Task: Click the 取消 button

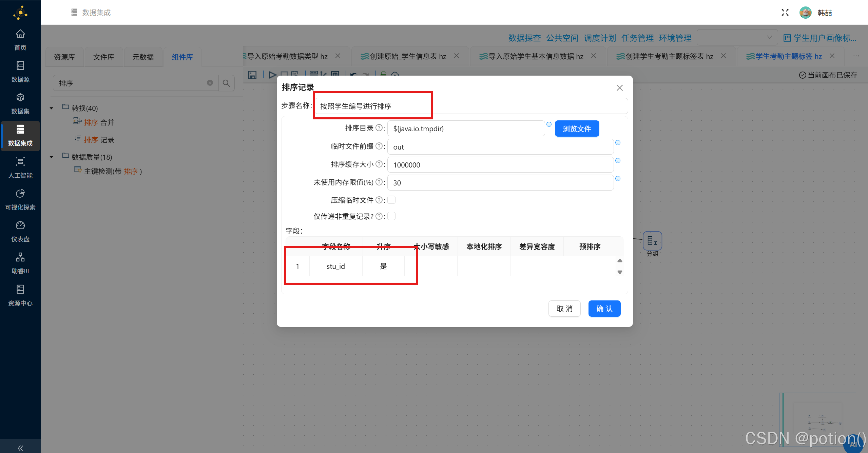Action: [x=564, y=309]
